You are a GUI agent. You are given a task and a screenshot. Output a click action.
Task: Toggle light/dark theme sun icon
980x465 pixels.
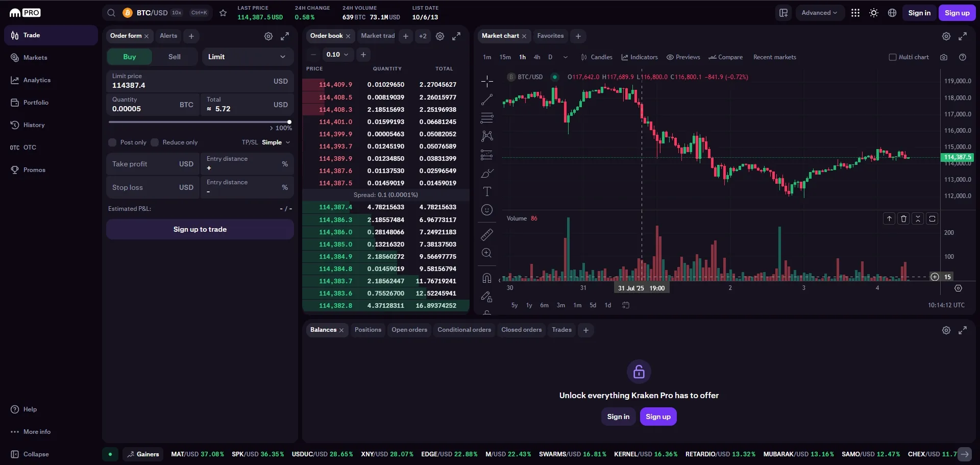(x=874, y=13)
